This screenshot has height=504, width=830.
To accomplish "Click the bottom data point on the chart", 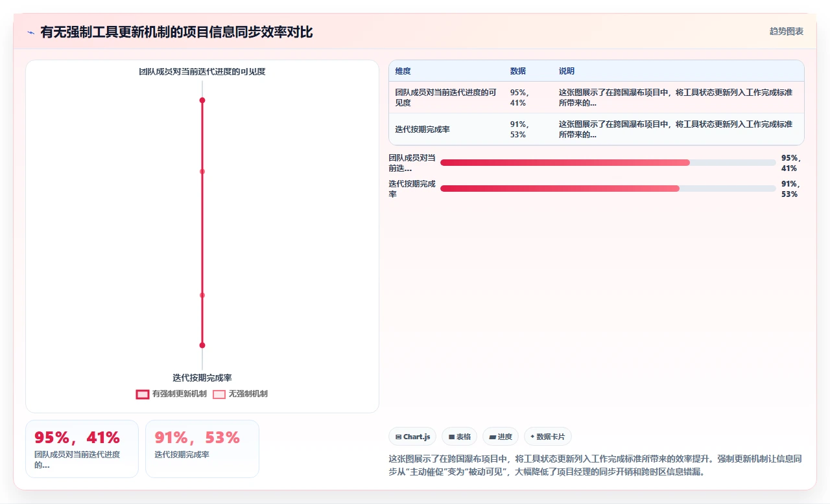I will tap(202, 345).
